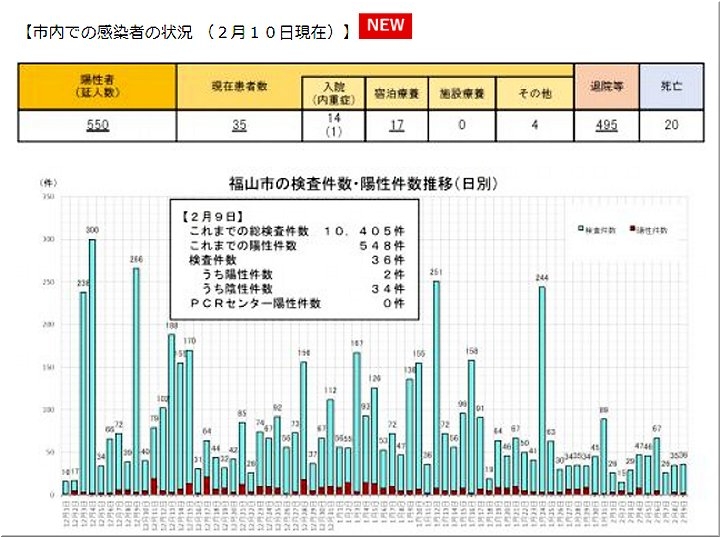Select the 陽性者 table header cell
The width and height of the screenshot is (720, 537).
point(98,86)
